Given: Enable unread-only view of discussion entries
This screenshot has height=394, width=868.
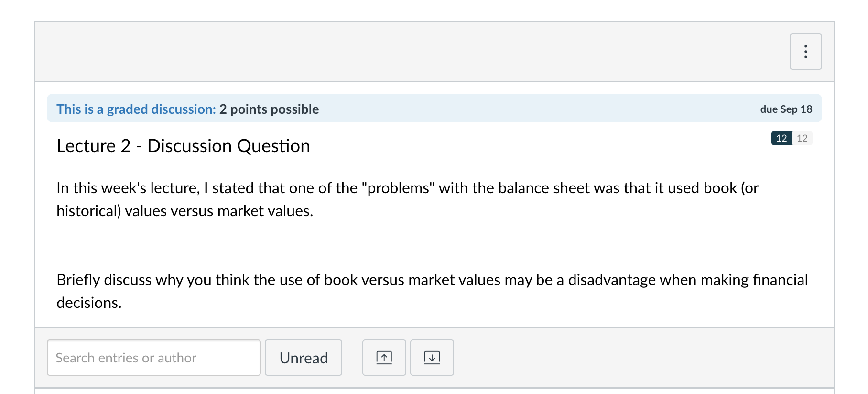Looking at the screenshot, I should (303, 357).
